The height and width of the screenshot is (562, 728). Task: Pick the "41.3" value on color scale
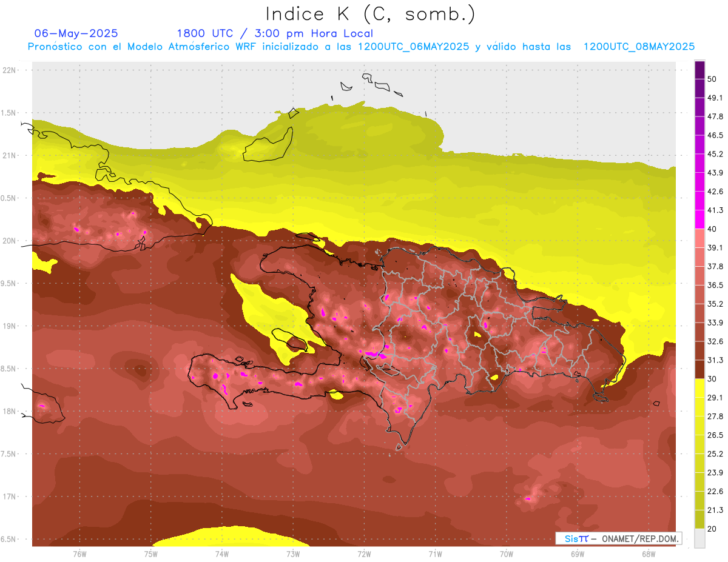click(715, 210)
